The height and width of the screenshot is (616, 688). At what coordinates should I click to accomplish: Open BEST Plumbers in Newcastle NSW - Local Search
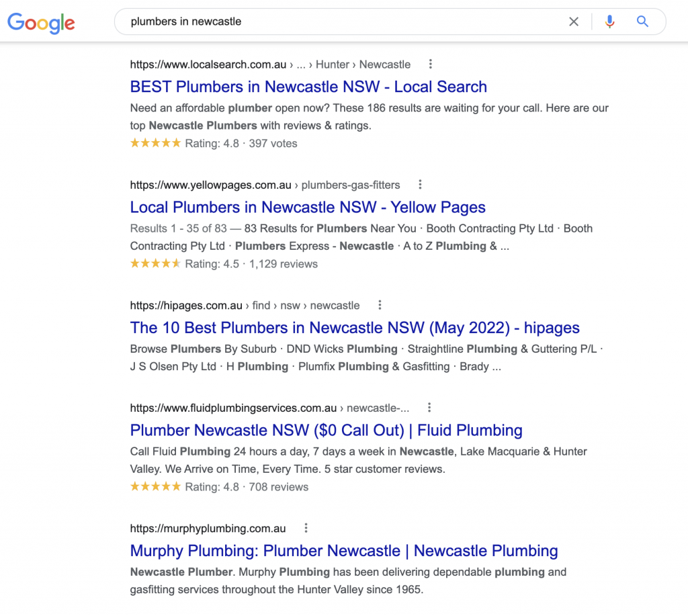(308, 87)
